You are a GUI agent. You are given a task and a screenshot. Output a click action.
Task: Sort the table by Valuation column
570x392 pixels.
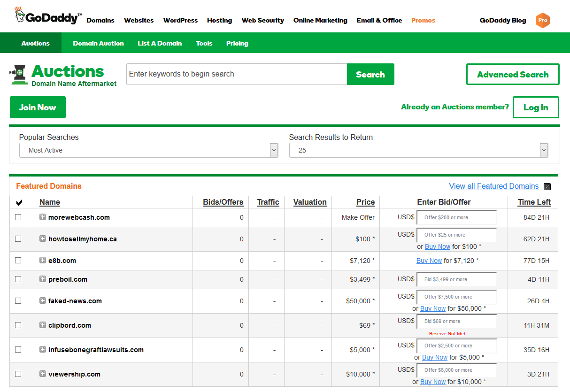click(310, 202)
